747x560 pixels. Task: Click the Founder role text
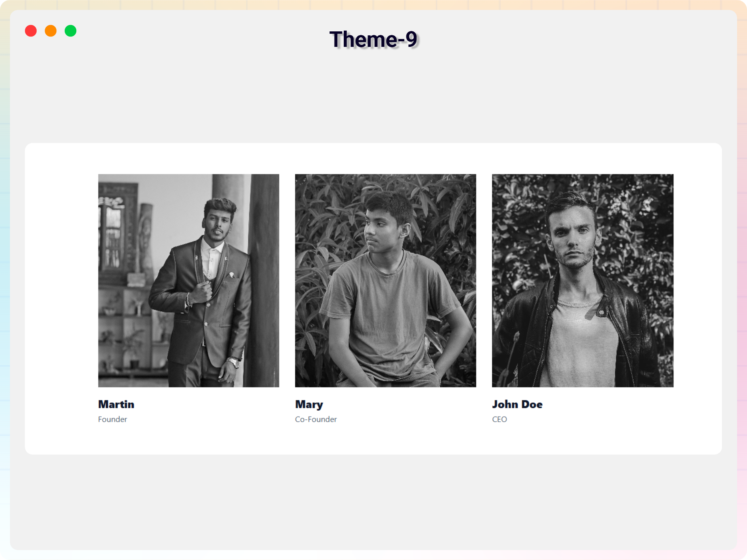click(x=112, y=419)
